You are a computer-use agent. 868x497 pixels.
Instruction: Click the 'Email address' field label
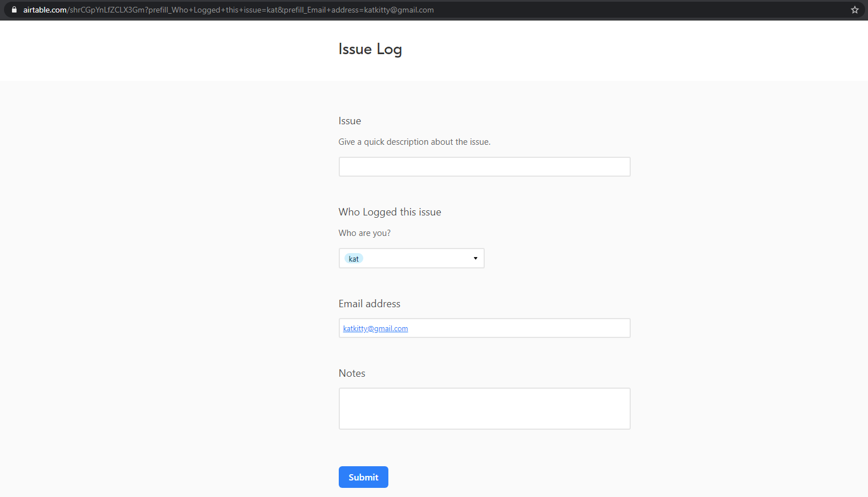[x=369, y=304]
